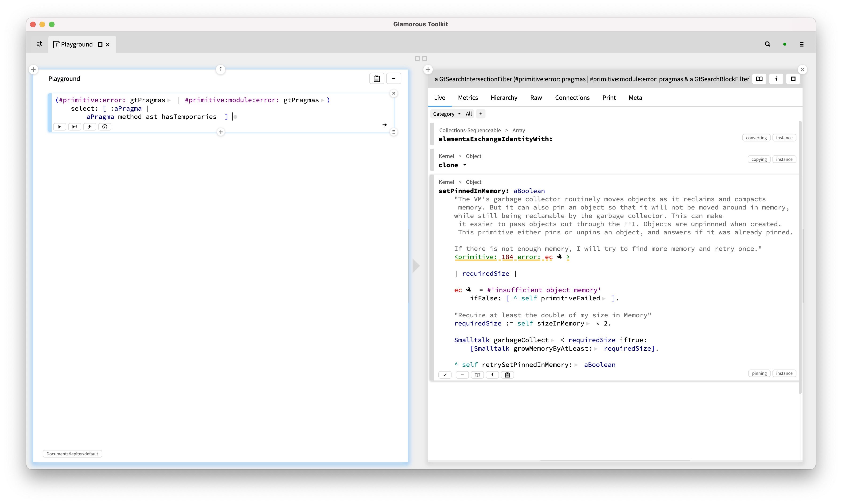Click the wrench icon beside ec pragma
The width and height of the screenshot is (842, 504).
click(x=559, y=257)
